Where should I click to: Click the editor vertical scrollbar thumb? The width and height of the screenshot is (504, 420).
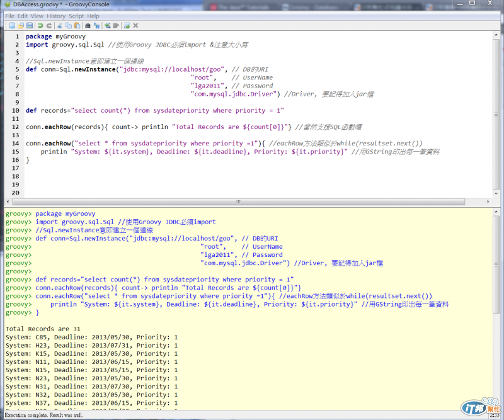[496, 114]
